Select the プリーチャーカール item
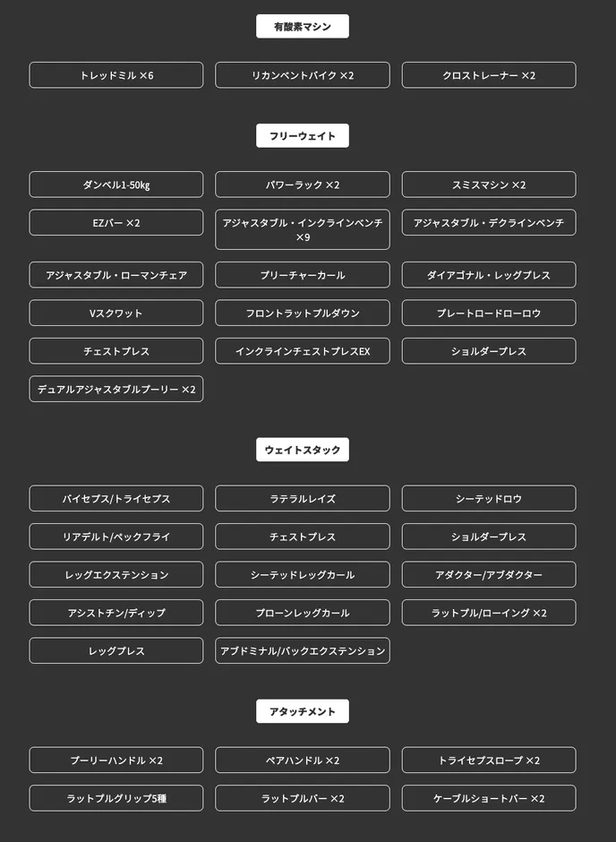 [302, 275]
